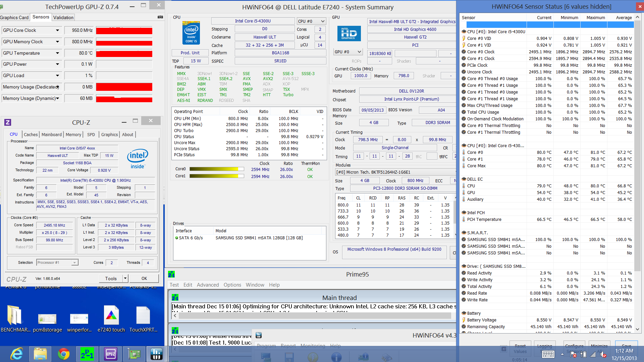Screen dimensions: 644x362
Task: Open the on-screen touch keyboard icon
Action: [548, 354]
